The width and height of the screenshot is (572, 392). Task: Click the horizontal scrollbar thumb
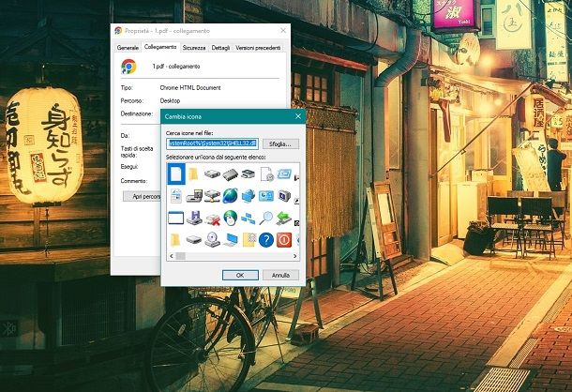pyautogui.click(x=181, y=256)
